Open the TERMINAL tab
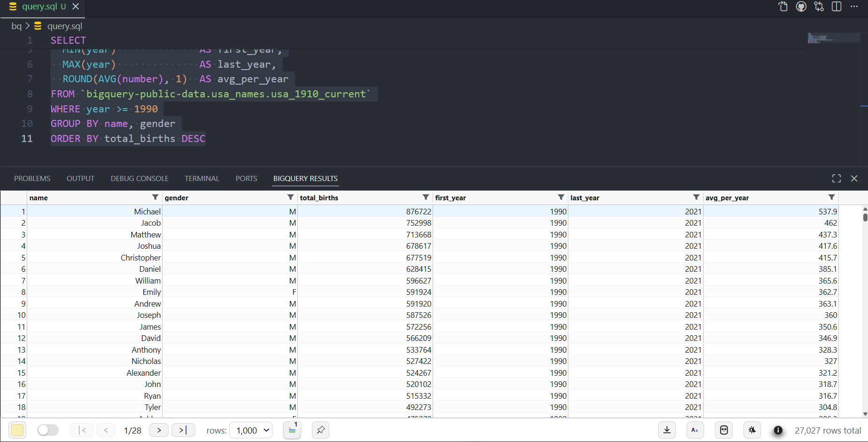This screenshot has height=442, width=868. tap(202, 179)
